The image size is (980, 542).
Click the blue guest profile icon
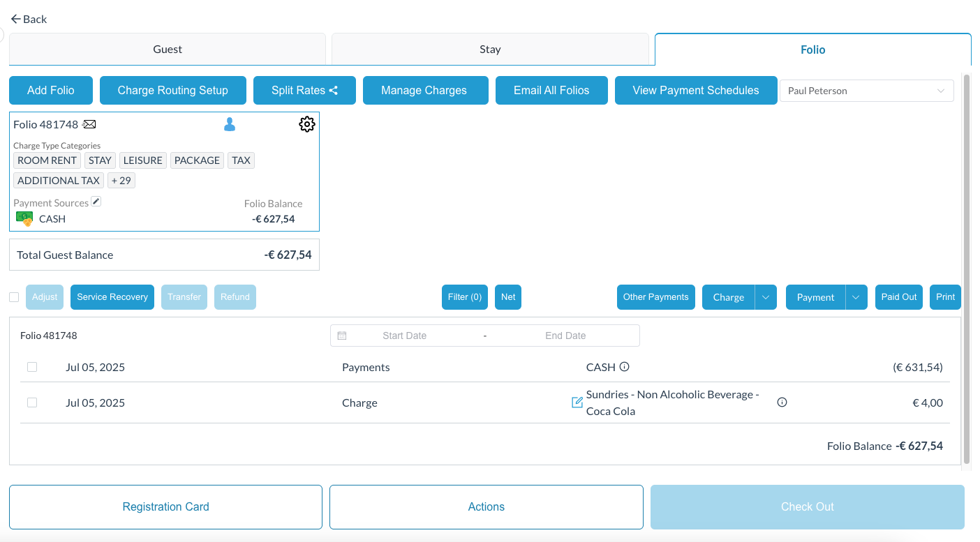(x=230, y=124)
